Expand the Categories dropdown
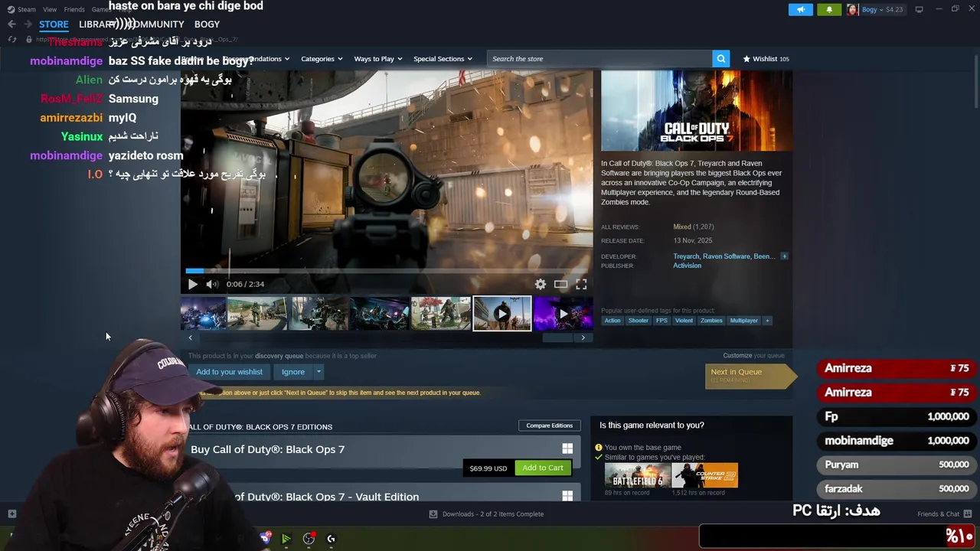 322,59
